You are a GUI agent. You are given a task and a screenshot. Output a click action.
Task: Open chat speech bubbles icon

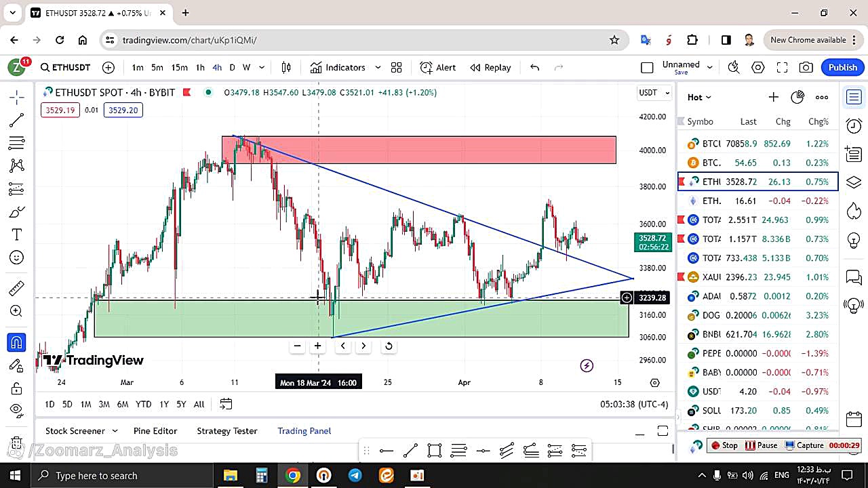[854, 277]
